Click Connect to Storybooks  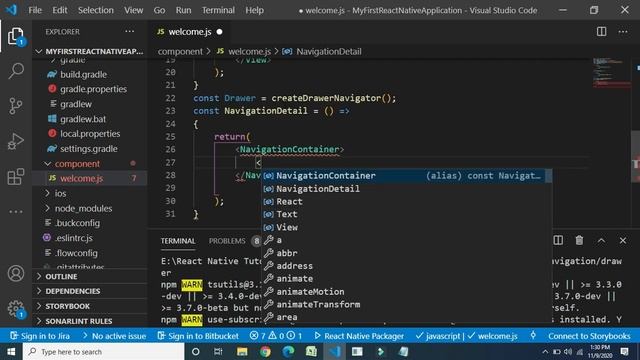click(x=589, y=336)
